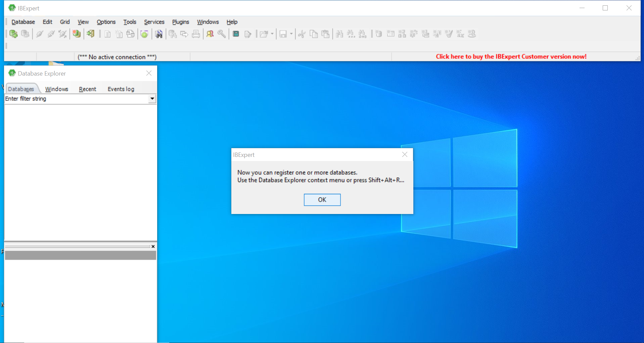Expand the filter string dropdown arrow

pos(152,99)
